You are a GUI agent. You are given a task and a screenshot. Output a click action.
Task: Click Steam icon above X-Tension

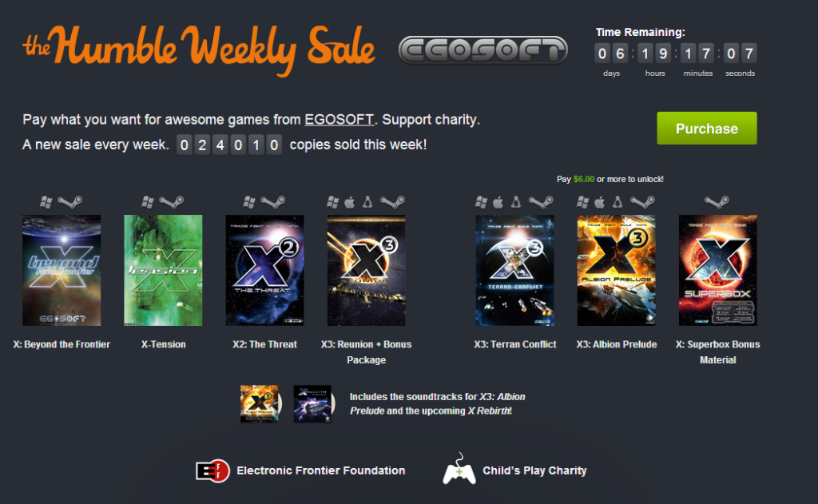click(171, 201)
